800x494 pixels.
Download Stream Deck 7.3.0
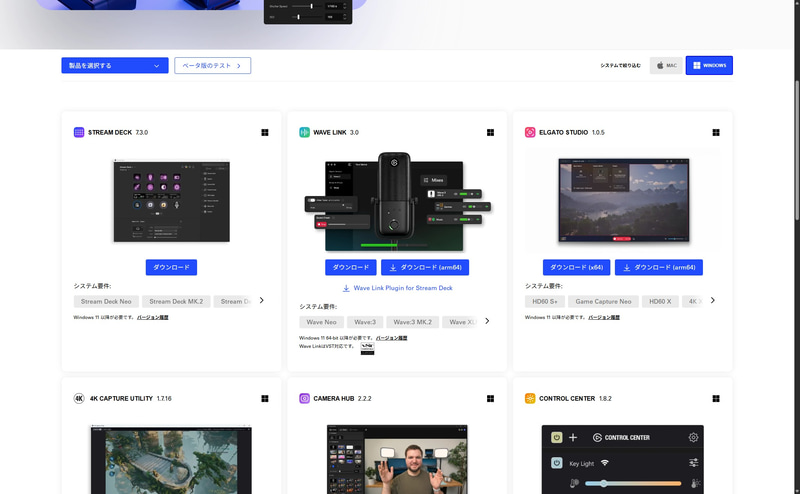coord(171,267)
